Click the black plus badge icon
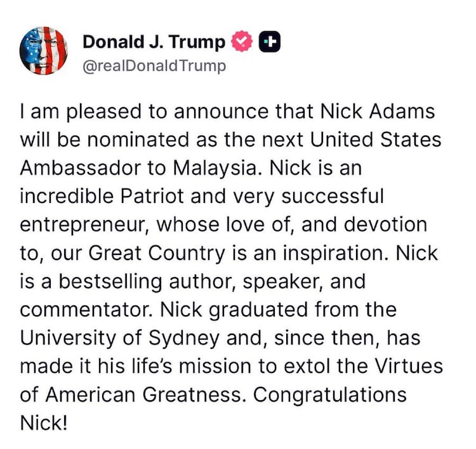 click(270, 42)
